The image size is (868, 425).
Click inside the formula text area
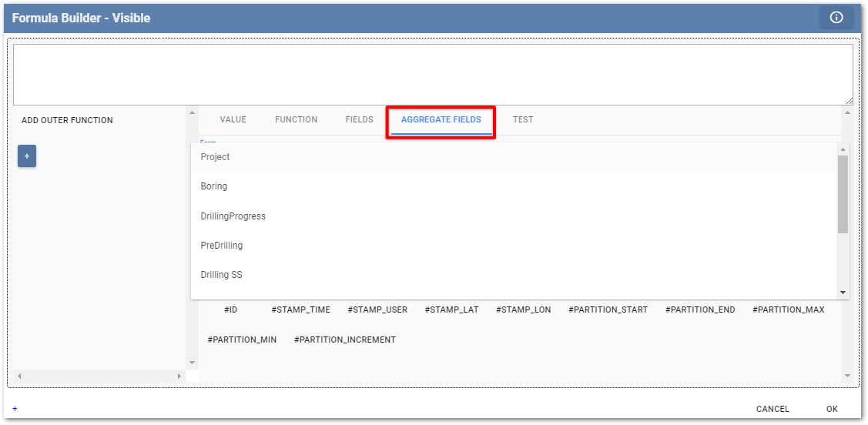click(433, 75)
